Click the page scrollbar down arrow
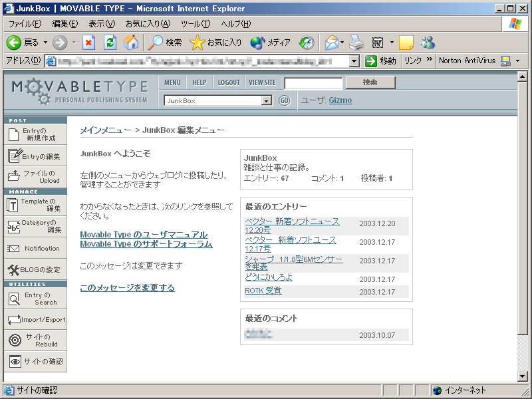Viewport: 532px width, 399px height. [523, 376]
